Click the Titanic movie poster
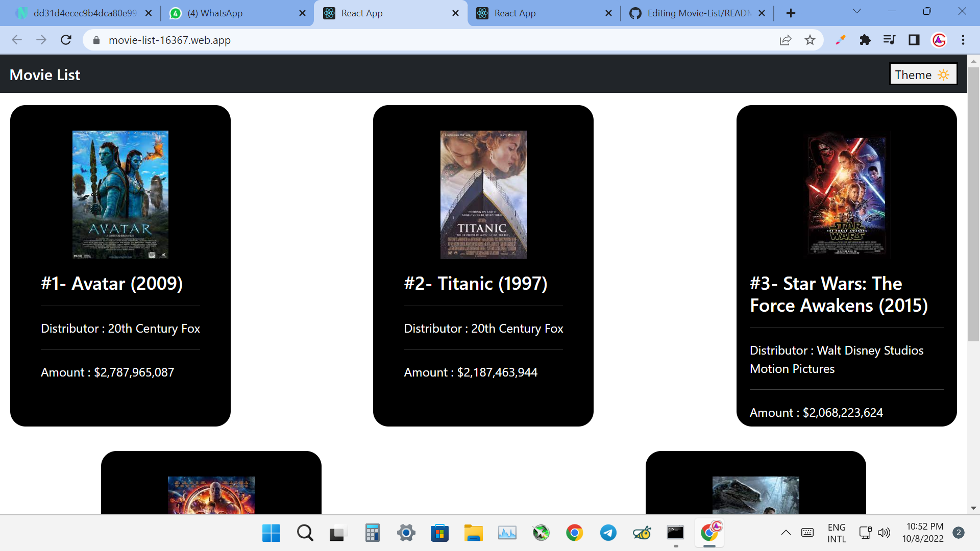Screen dimensions: 980x551 [x=483, y=194]
